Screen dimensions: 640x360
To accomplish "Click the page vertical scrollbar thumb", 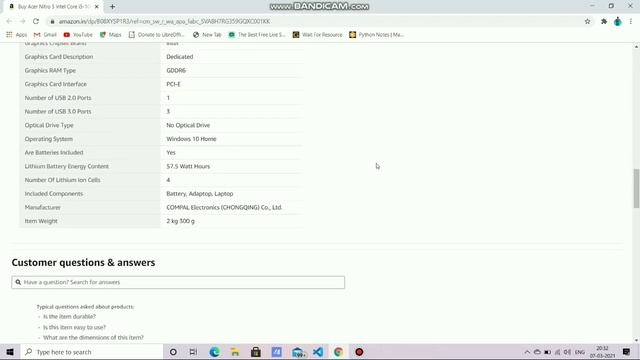I will 636,188.
